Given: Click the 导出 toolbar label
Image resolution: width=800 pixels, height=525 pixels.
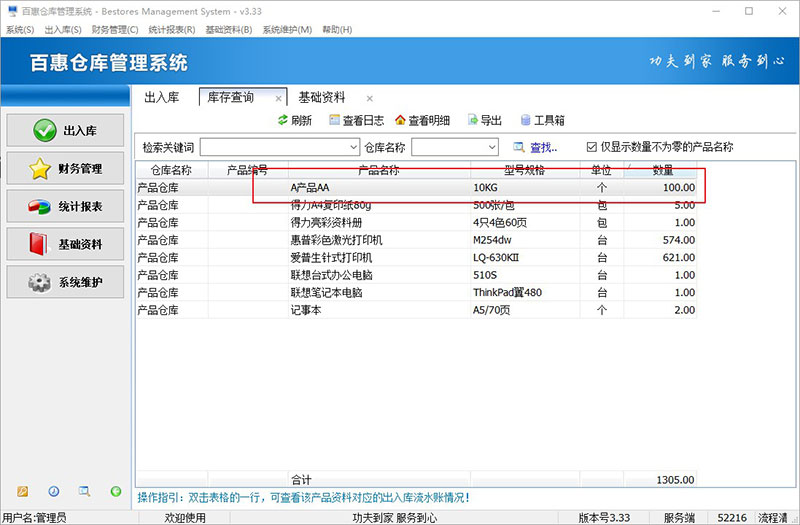Looking at the screenshot, I should 491,120.
